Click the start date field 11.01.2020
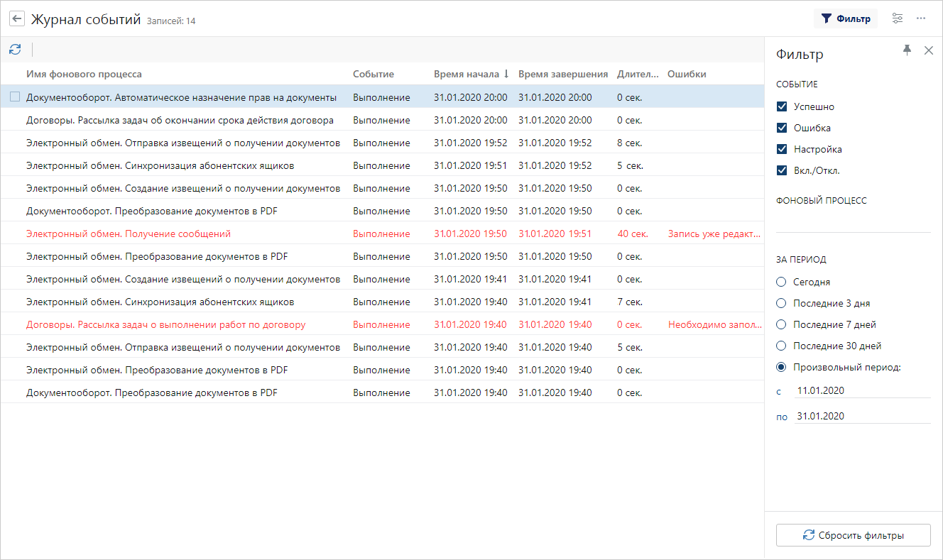The height and width of the screenshot is (560, 943). point(862,390)
